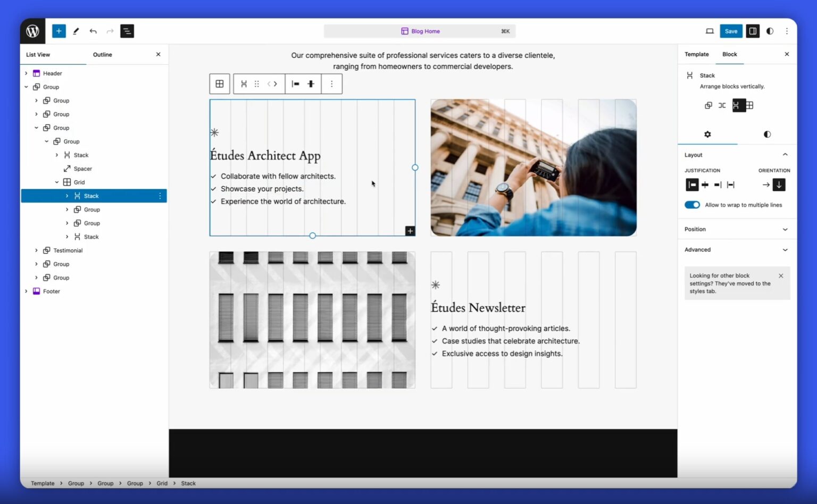Click the WordPress logo icon

tap(33, 31)
